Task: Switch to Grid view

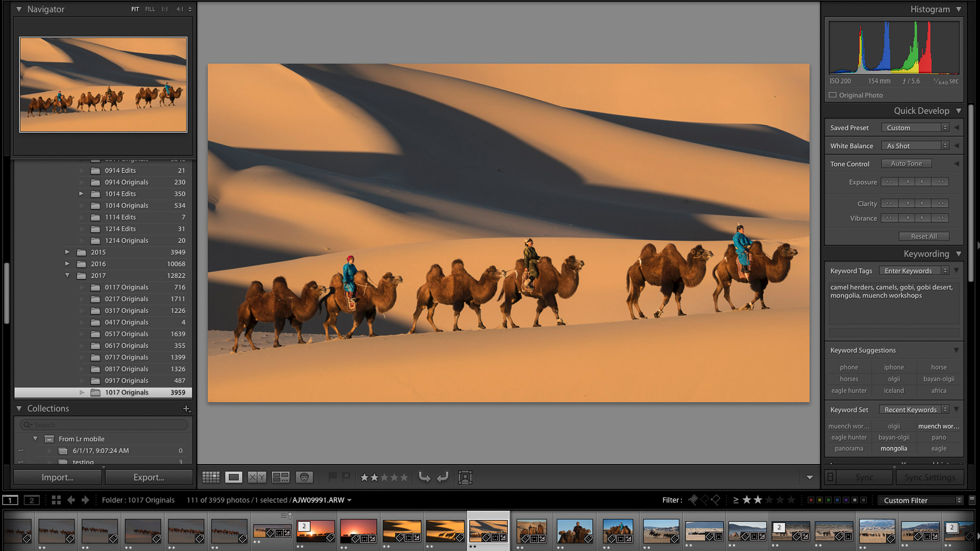Action: [211, 477]
